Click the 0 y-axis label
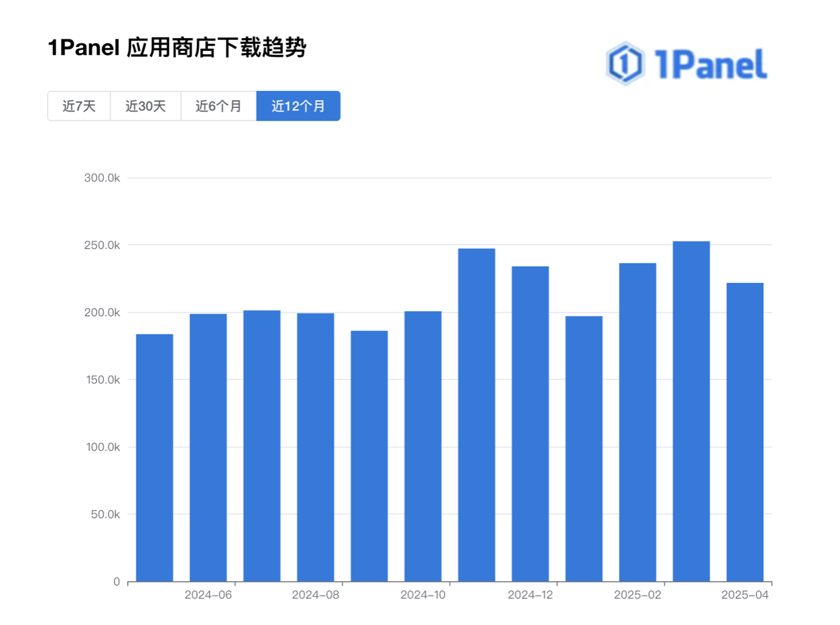The width and height of the screenshot is (840, 625). tap(117, 582)
